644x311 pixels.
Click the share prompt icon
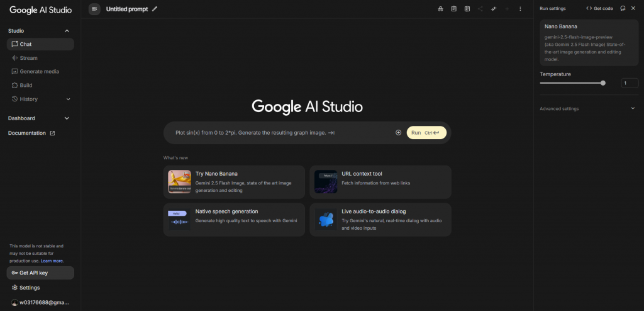click(480, 9)
